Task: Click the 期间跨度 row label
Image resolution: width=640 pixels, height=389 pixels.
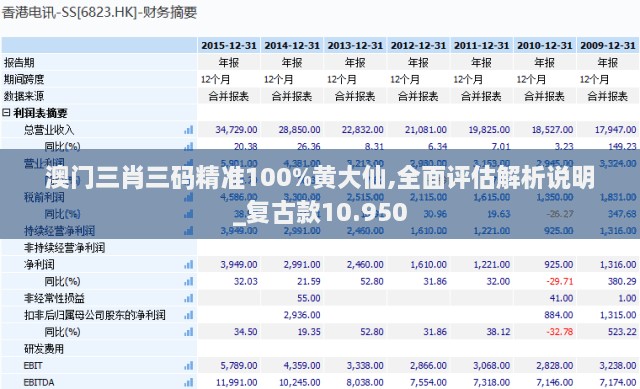Action: tap(24, 79)
